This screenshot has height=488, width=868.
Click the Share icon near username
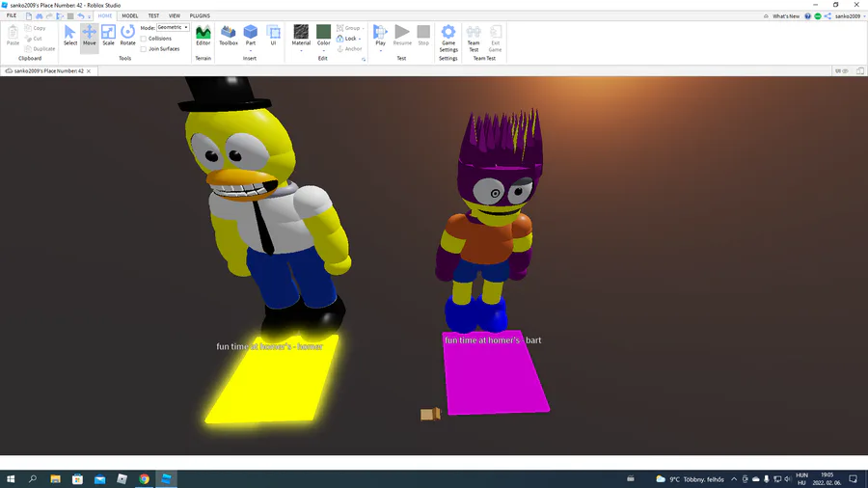point(827,16)
